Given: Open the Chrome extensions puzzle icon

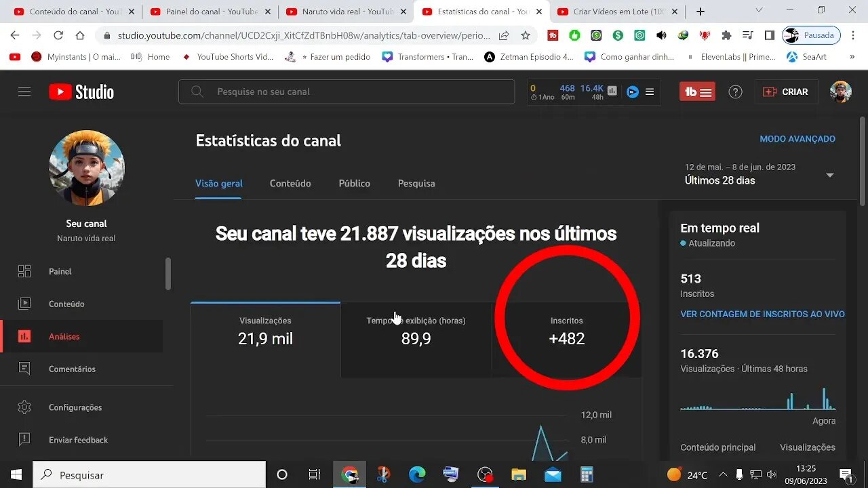Looking at the screenshot, I should (726, 36).
